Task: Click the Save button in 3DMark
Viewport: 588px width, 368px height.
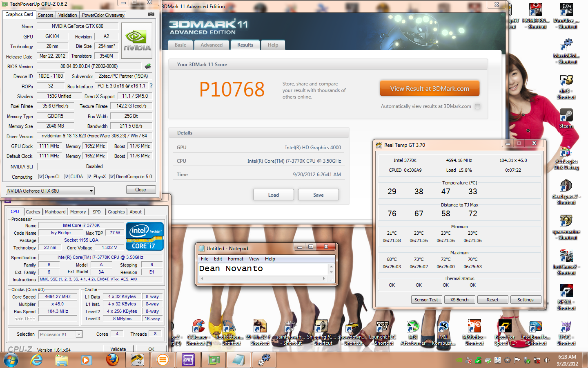Action: pyautogui.click(x=318, y=195)
